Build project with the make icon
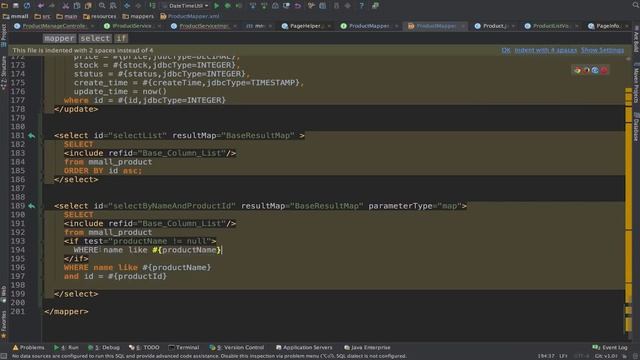The image size is (640, 360). pos(152,6)
